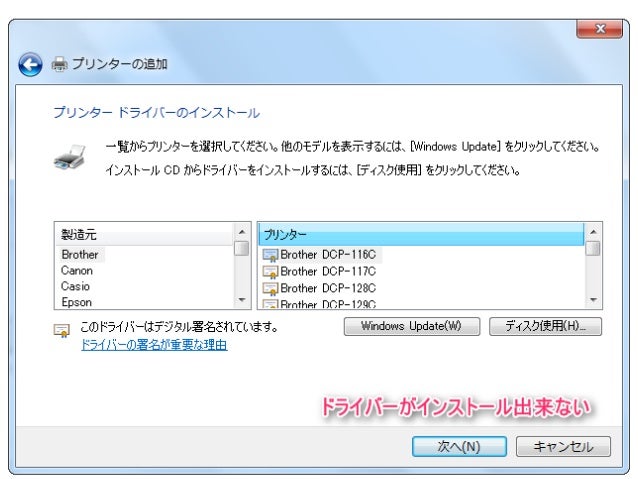The image size is (638, 479).
Task: Click the printer icon in the title
Action: tap(59, 64)
